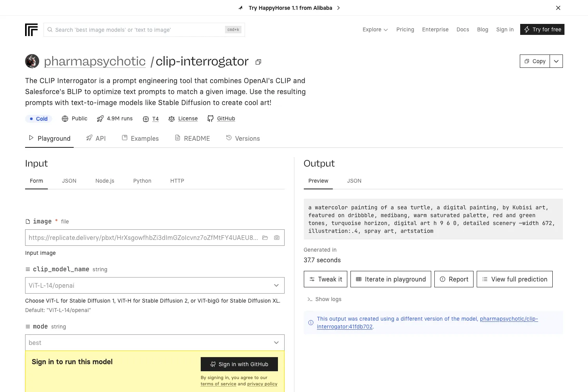Click the Sign in link
588x392 pixels.
tap(505, 29)
